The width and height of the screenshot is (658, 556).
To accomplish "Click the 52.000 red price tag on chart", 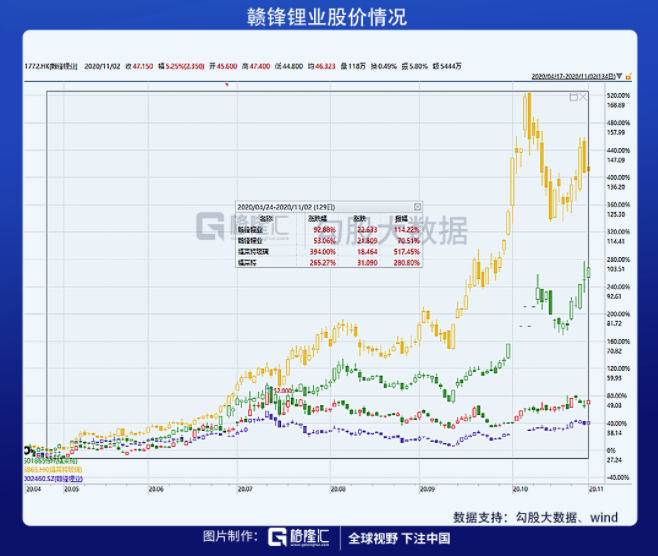I will tap(282, 390).
